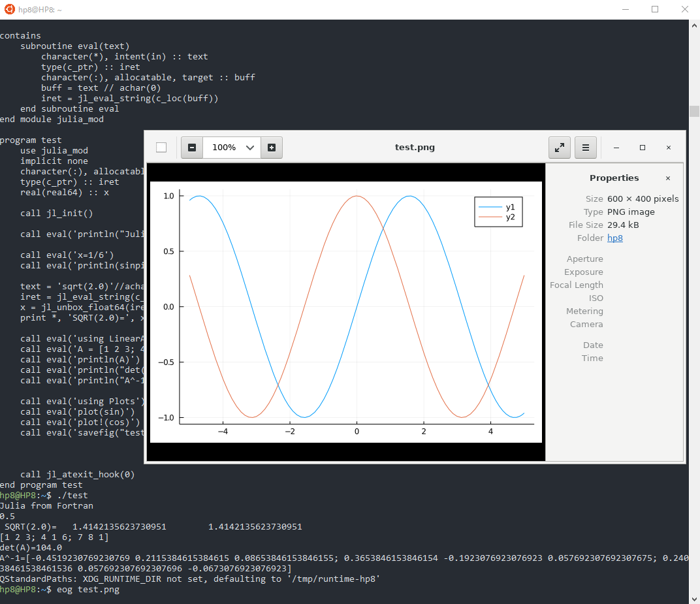The image size is (700, 604).
Task: Click the 'call jl_init()' code line
Action: [x=56, y=214]
